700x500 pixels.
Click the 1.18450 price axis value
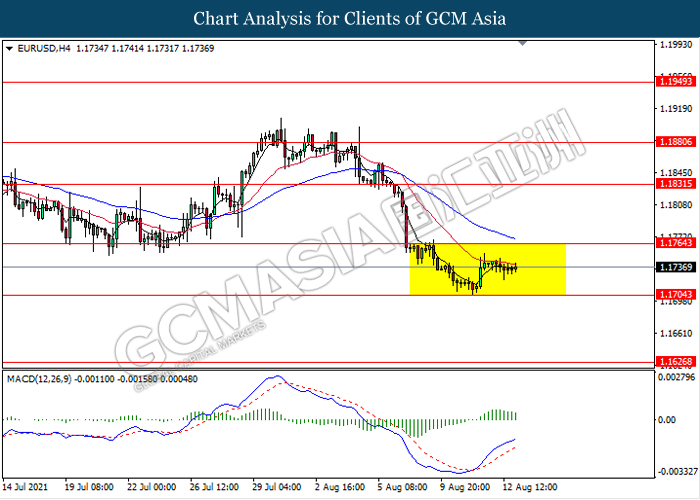676,172
